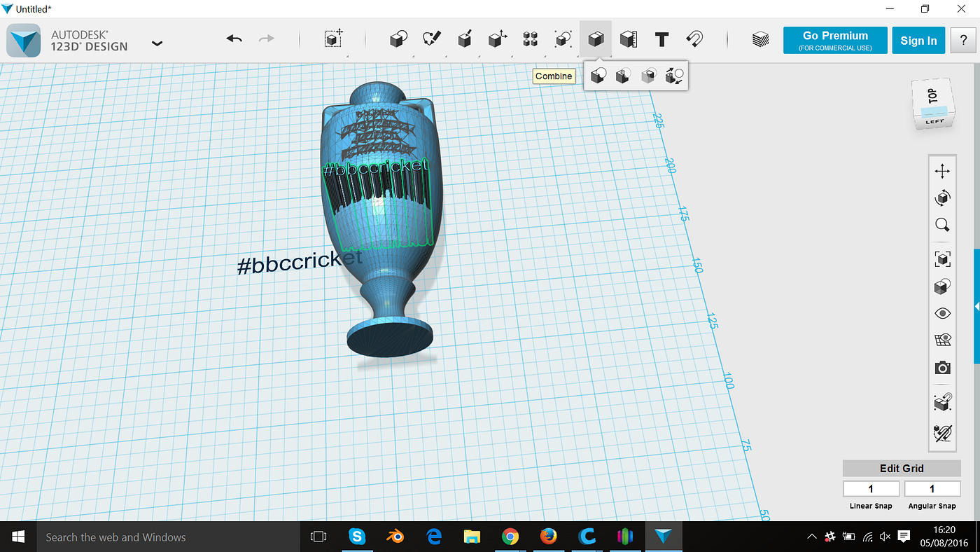Click the Combine tool in toolbar
980x552 pixels.
coord(596,39)
